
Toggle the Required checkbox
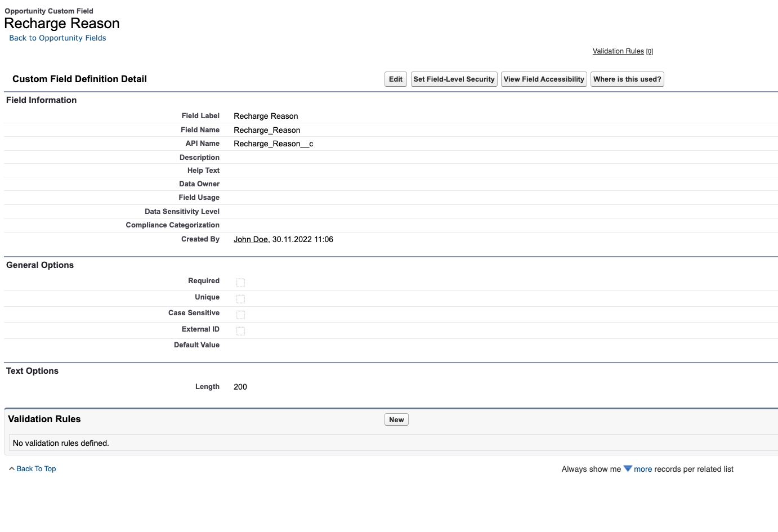coord(240,283)
